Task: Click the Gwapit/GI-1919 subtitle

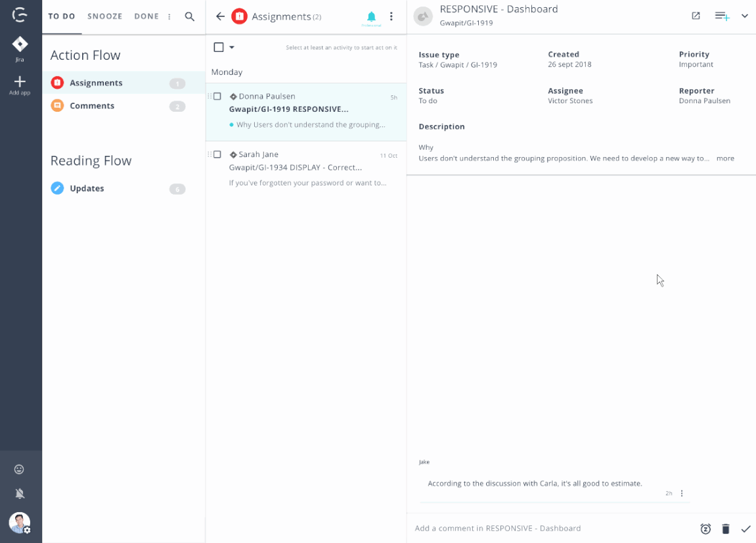Action: (466, 23)
